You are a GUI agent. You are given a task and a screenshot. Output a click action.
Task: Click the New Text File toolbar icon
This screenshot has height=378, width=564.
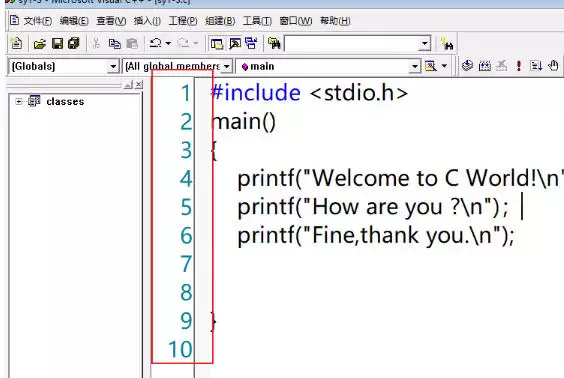point(16,44)
